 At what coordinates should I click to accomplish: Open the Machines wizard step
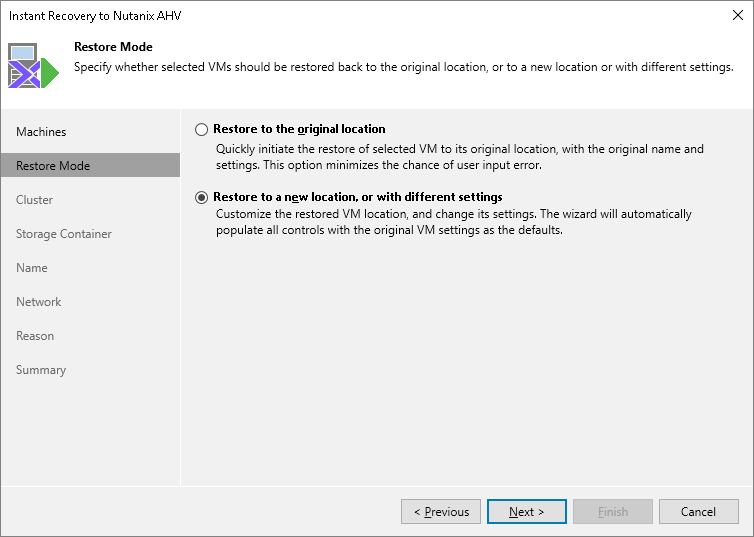(x=41, y=132)
